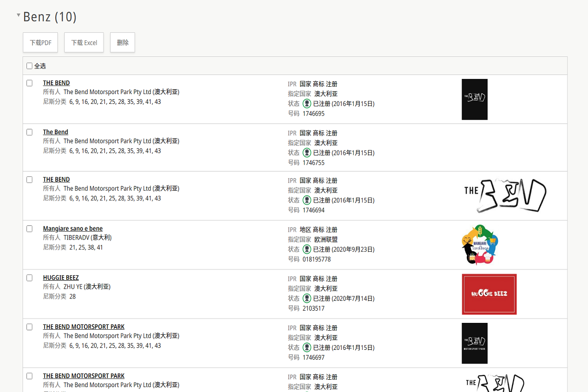Open black MOTORSPORT PARK logo thumbnail for 1746697
This screenshot has width=588, height=392.
(474, 343)
